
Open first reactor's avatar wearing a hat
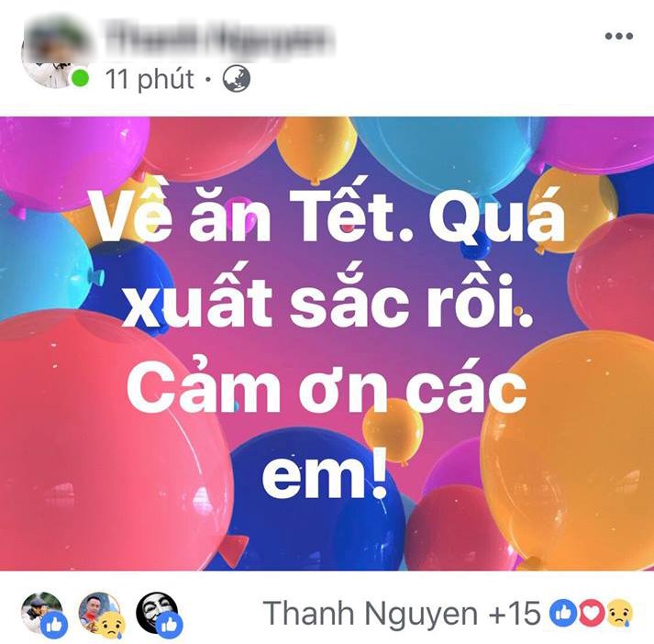click(x=41, y=612)
